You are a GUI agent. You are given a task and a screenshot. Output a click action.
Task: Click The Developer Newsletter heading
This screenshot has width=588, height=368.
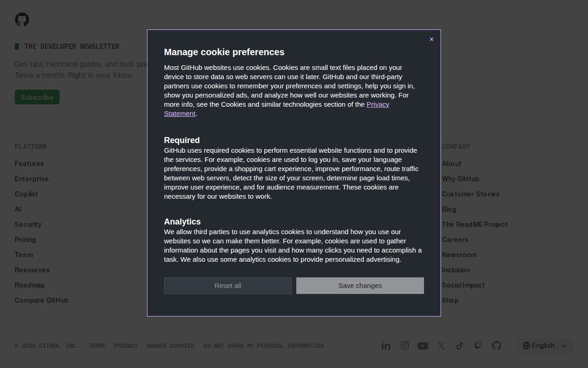coord(72,46)
